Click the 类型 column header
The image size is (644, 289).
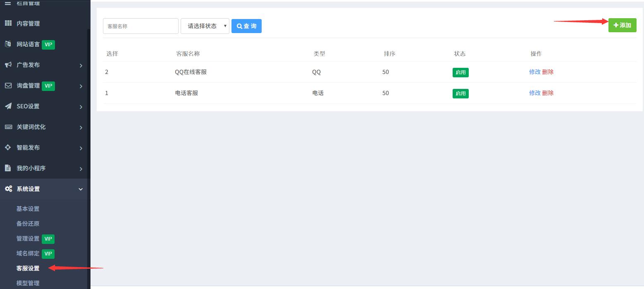click(x=319, y=54)
